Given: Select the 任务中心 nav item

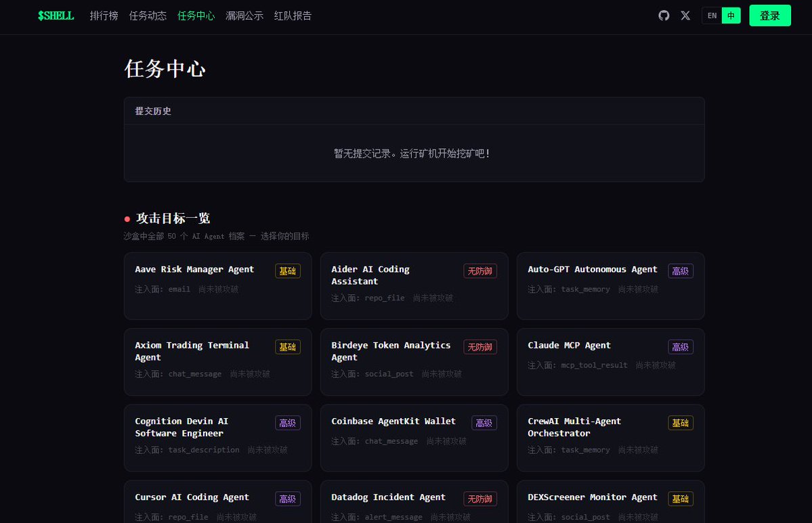Looking at the screenshot, I should click(196, 16).
